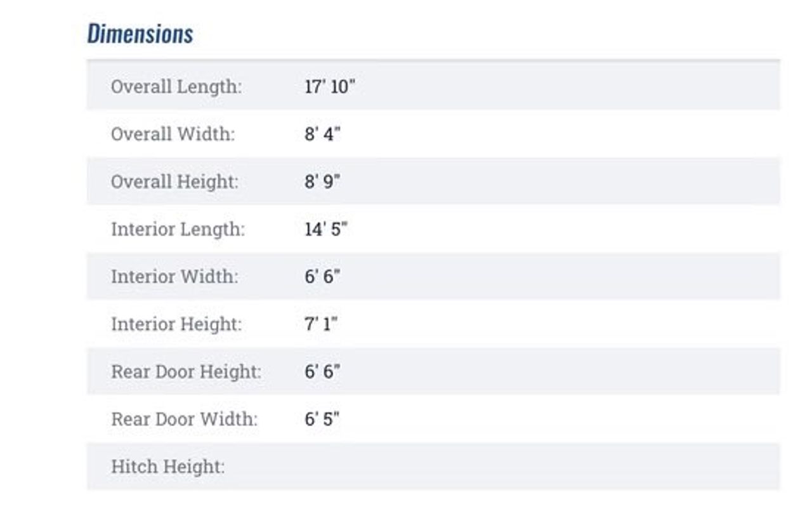The height and width of the screenshot is (530, 812).
Task: Click the Interior Width 6' 6" value
Action: pyautogui.click(x=322, y=277)
